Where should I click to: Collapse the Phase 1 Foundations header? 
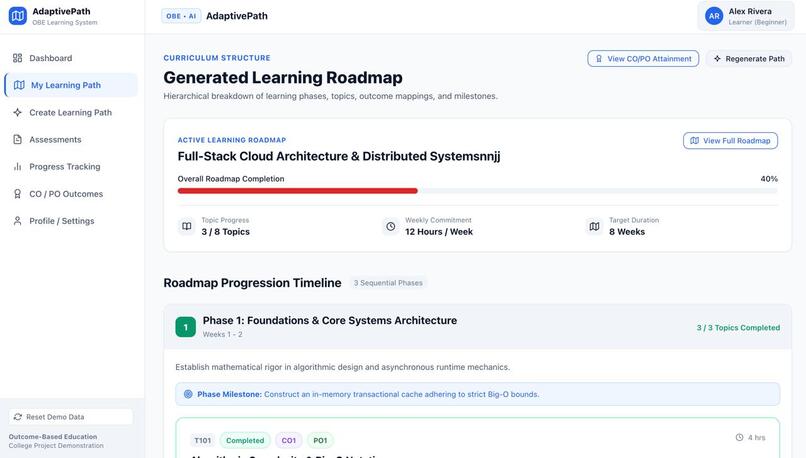click(478, 327)
